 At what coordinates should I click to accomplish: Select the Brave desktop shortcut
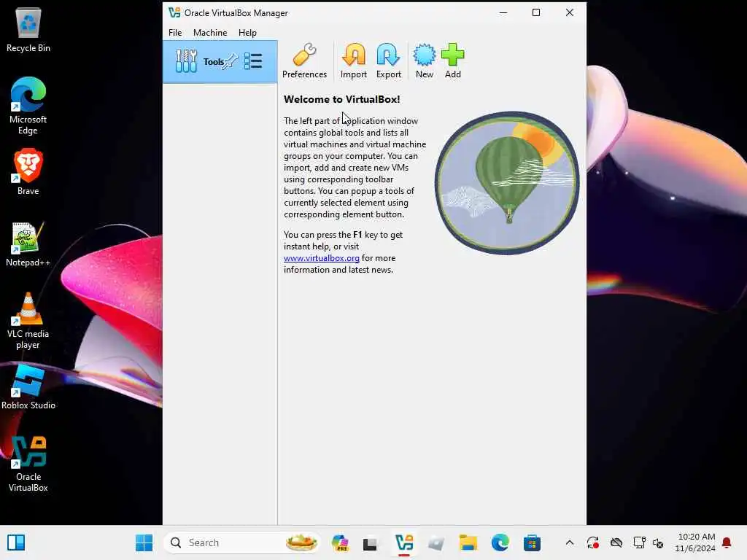28,172
